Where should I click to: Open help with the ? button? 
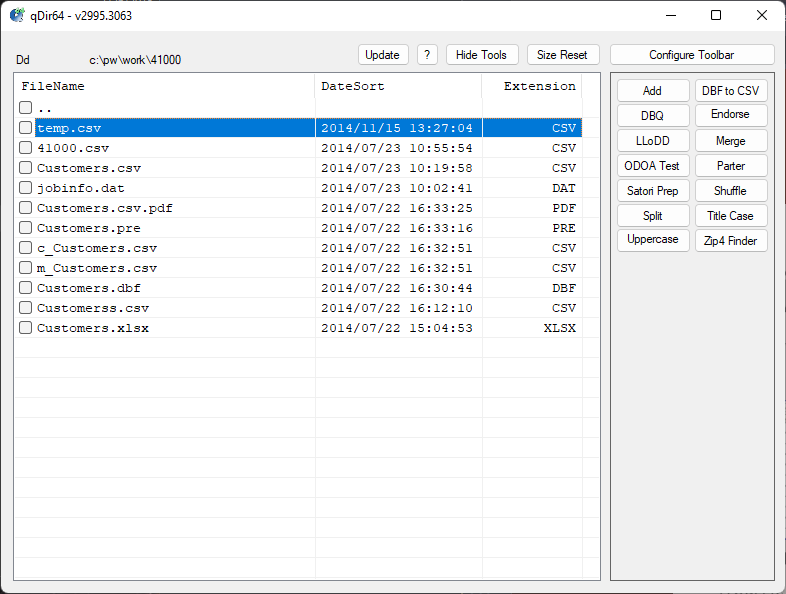click(x=427, y=55)
